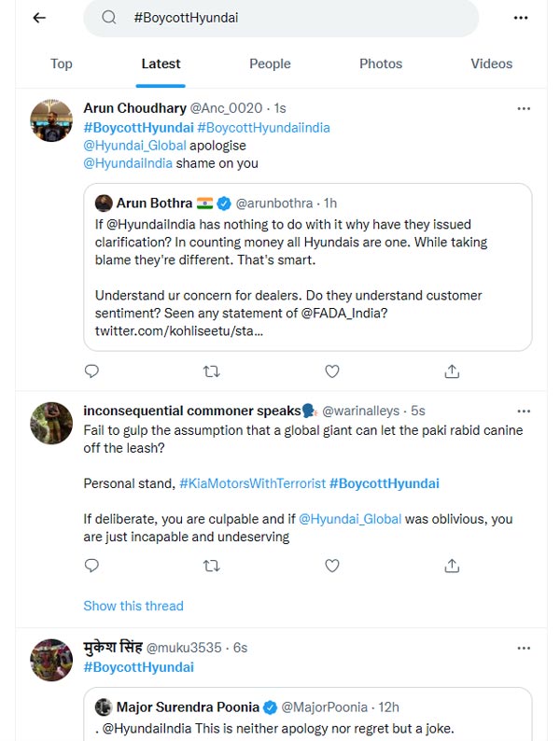Share Arun Choudhary's tweet

[x=452, y=371]
